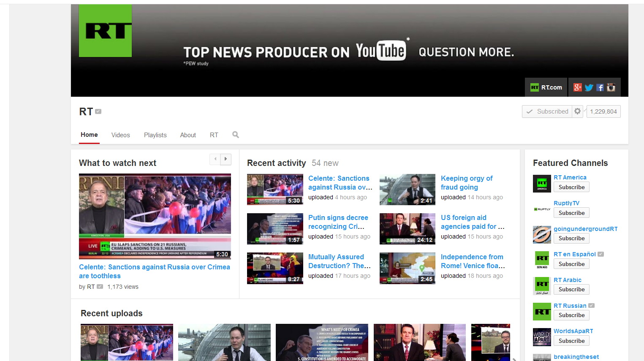Click the '1,173 views' text

pos(123,287)
